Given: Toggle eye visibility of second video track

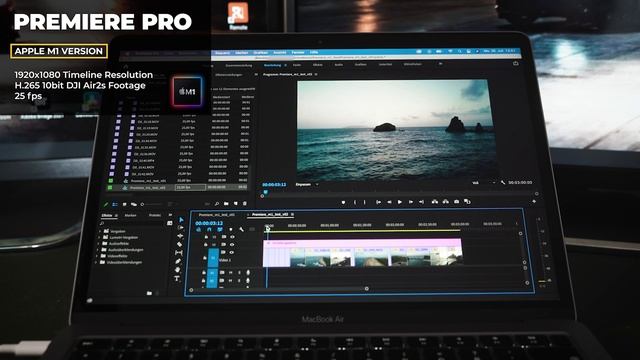Looking at the screenshot, I should coord(232,244).
